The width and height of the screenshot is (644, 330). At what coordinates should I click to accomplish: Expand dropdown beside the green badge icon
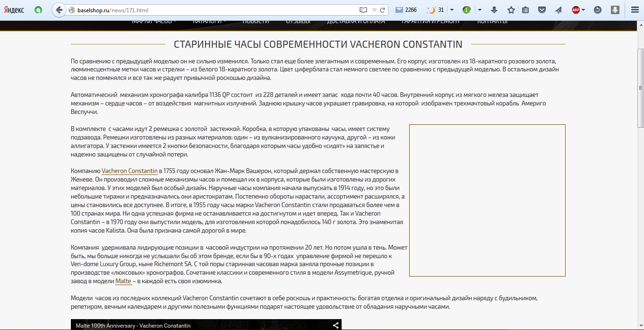479,9
